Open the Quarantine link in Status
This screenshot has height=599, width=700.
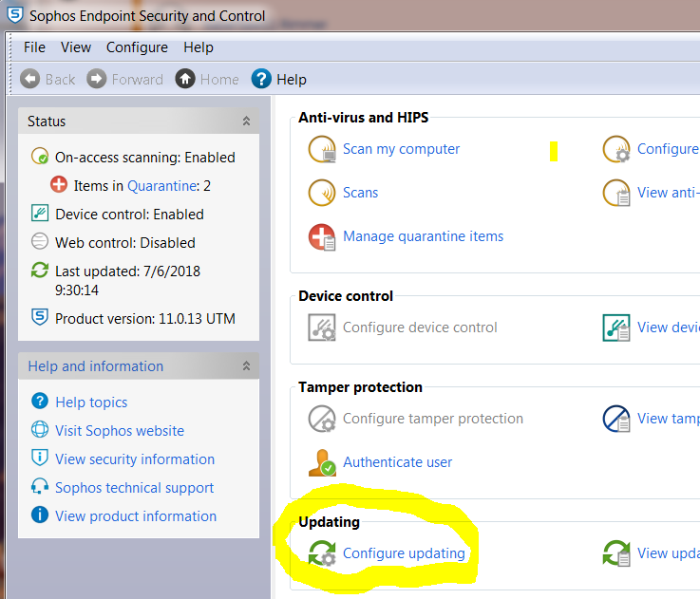(162, 186)
